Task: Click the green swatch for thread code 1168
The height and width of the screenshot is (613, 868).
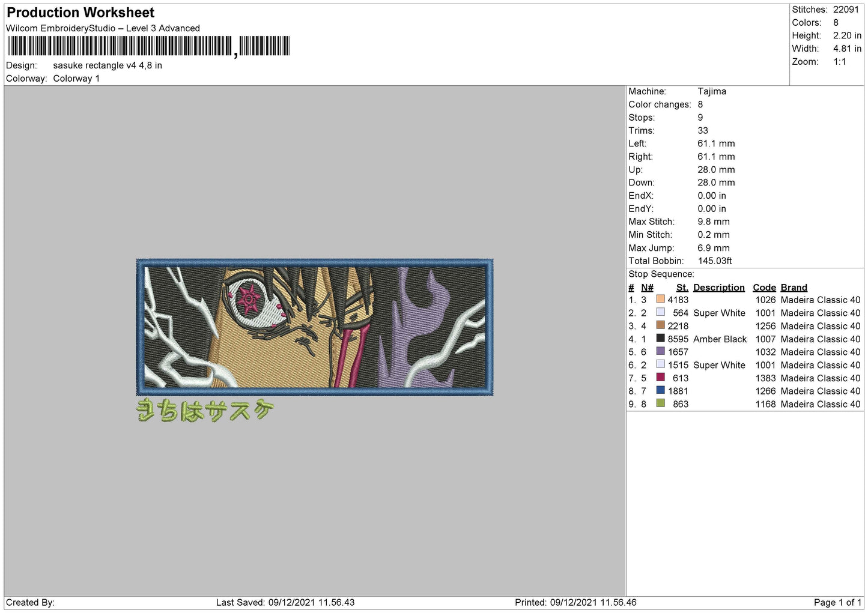Action: [660, 403]
